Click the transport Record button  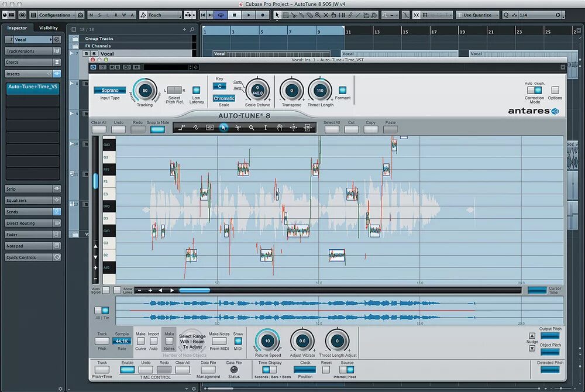263,15
